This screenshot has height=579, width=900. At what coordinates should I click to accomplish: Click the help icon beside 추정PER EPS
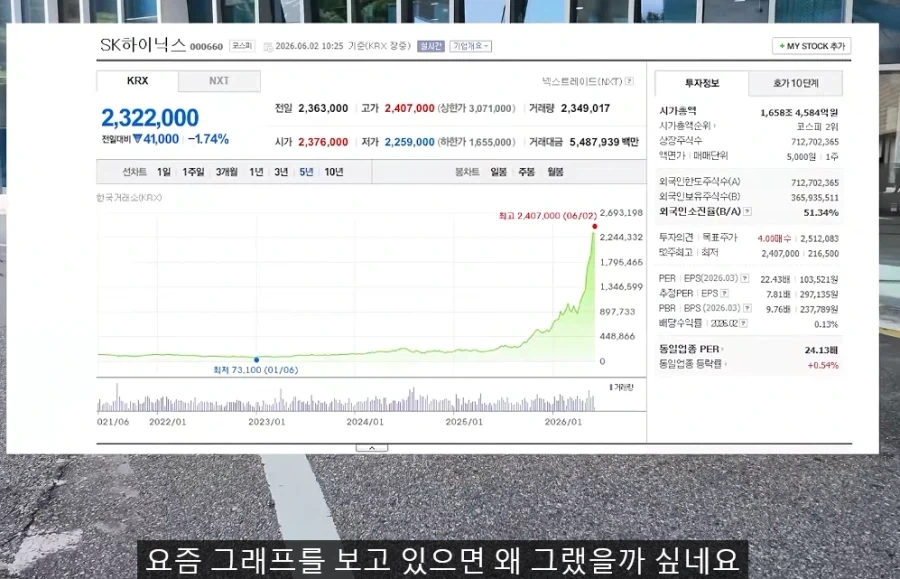coord(724,293)
